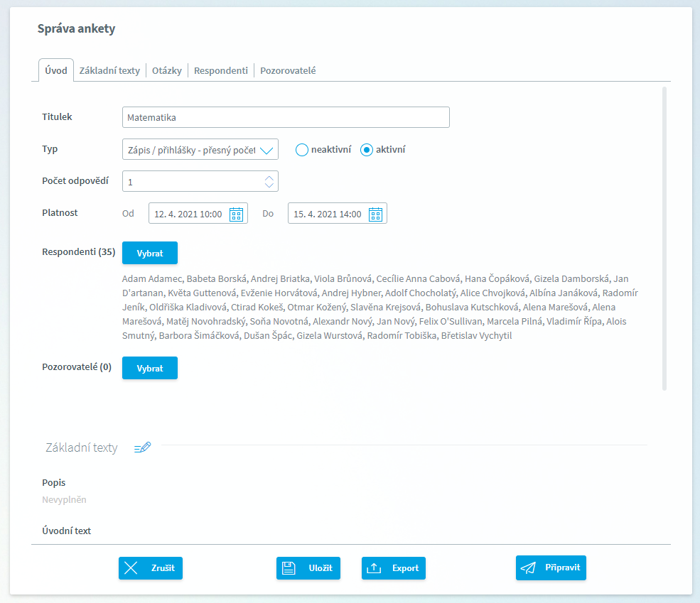Viewport: 700px width, 603px height.
Task: Click the Připravit button label
Action: tap(563, 567)
